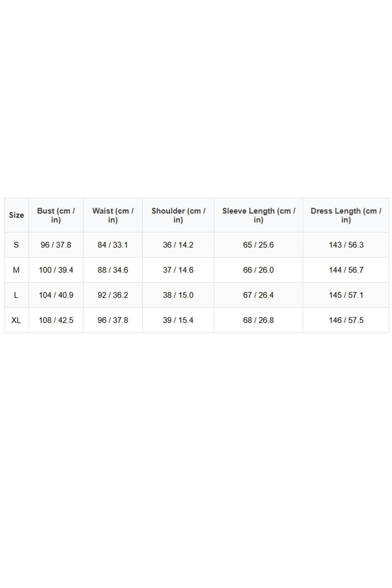Click sleeve length value 68 / 26.8

[x=258, y=320]
